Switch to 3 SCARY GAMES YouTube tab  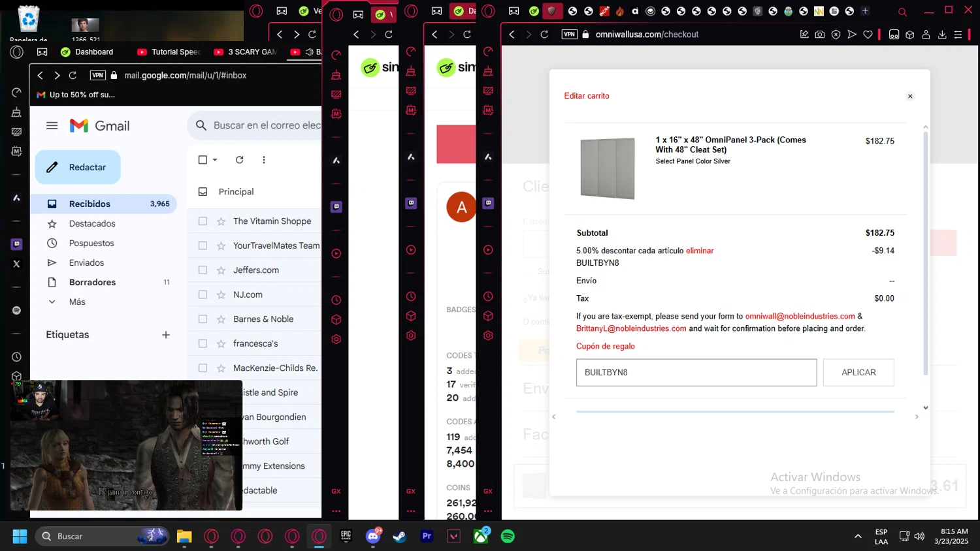click(x=246, y=52)
